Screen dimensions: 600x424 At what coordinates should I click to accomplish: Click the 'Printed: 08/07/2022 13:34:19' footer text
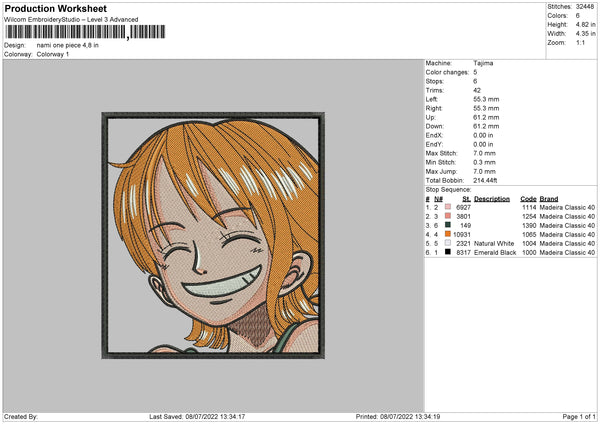(x=398, y=417)
